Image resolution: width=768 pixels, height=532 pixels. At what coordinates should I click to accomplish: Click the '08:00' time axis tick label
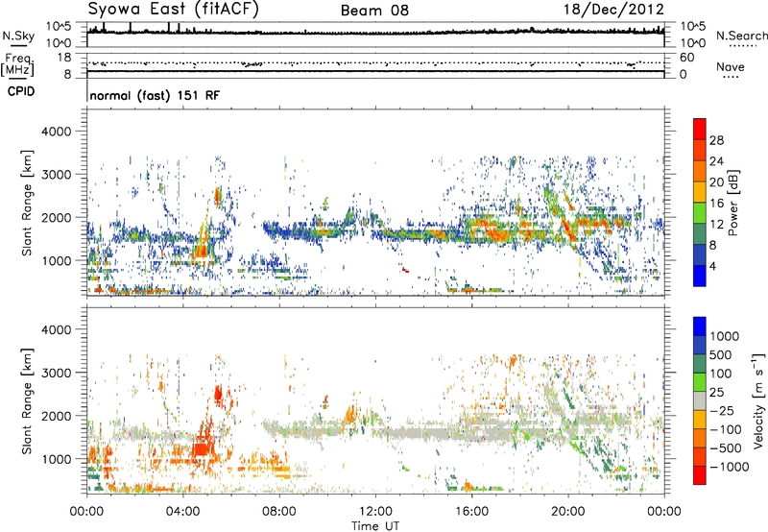point(279,512)
